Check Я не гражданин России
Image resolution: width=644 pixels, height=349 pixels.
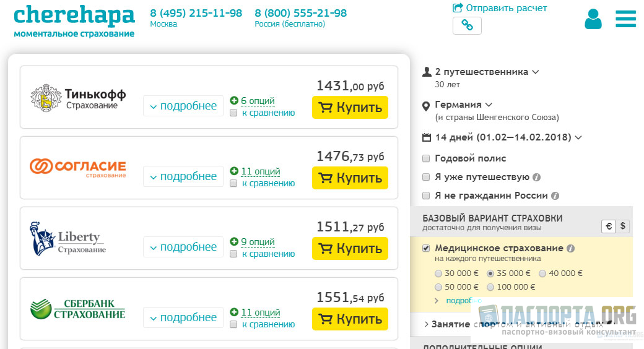click(426, 196)
